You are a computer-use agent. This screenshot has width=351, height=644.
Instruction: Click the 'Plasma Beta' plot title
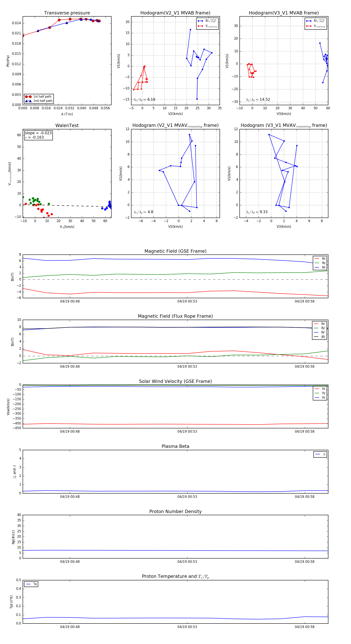175,447
